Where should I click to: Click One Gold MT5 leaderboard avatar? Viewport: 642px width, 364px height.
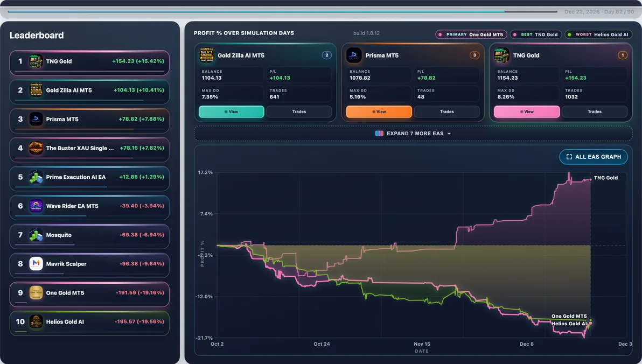pos(36,293)
